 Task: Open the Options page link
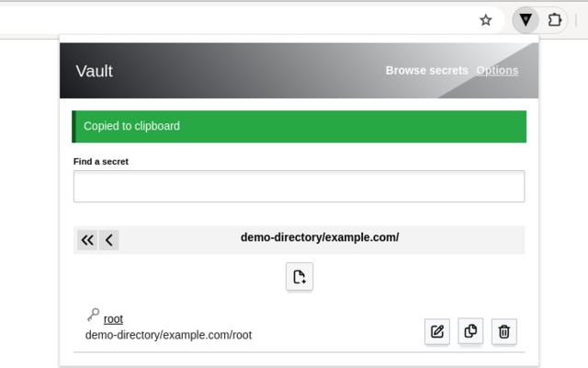[x=497, y=71]
